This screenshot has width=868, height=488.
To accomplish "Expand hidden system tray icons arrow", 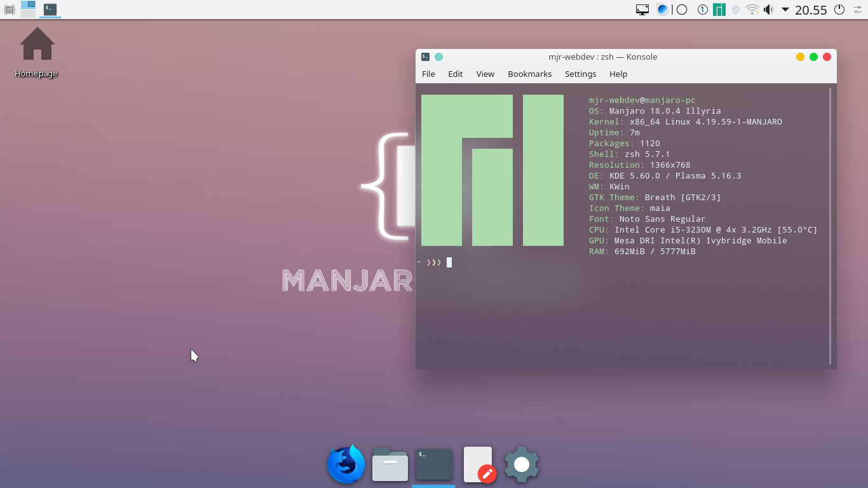I will (785, 10).
